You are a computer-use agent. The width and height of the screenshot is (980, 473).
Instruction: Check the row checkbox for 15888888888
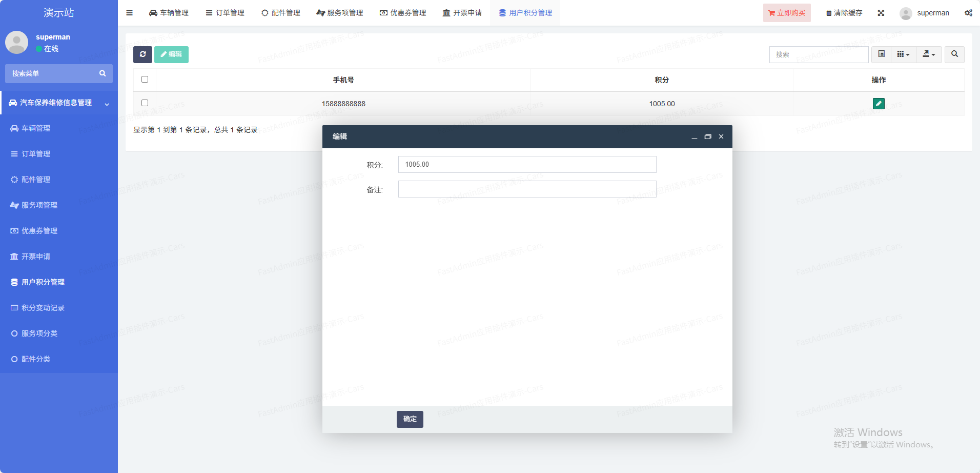145,103
